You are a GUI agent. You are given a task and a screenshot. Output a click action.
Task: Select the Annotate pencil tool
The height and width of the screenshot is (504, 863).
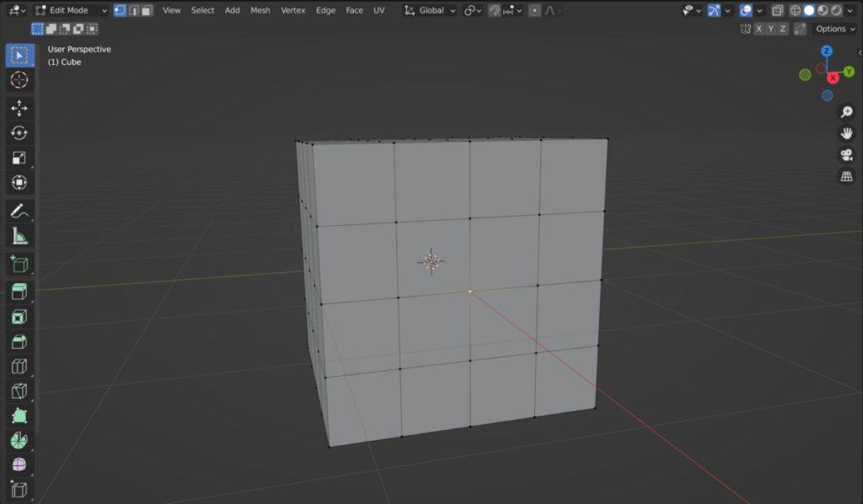click(19, 211)
